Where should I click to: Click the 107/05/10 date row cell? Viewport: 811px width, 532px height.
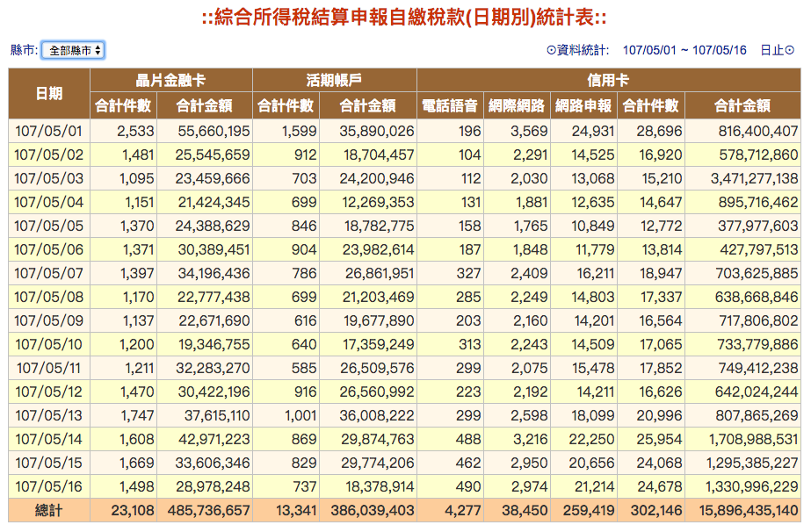(x=48, y=344)
